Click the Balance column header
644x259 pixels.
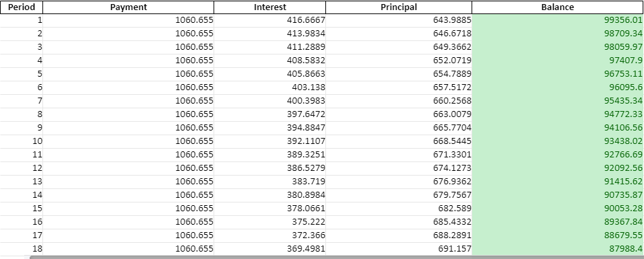558,7
